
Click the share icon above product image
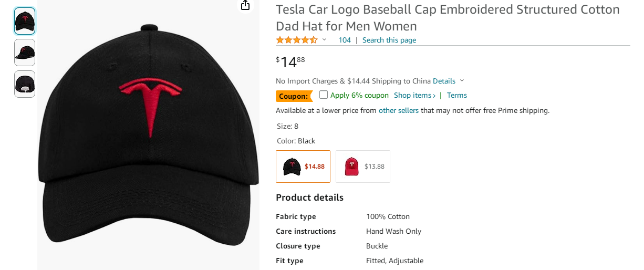coord(245,5)
